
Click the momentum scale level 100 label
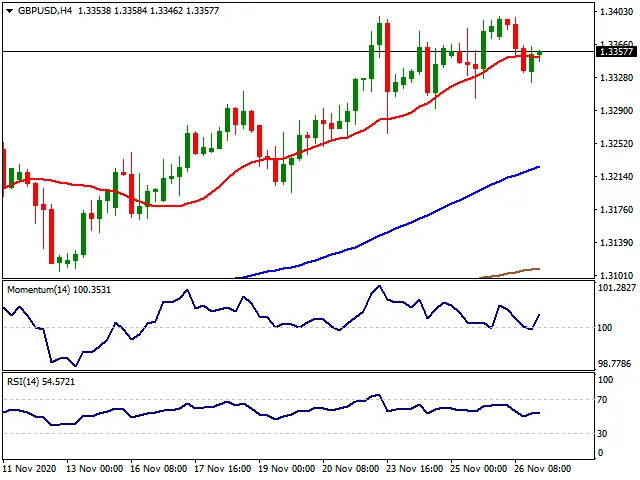tap(605, 328)
